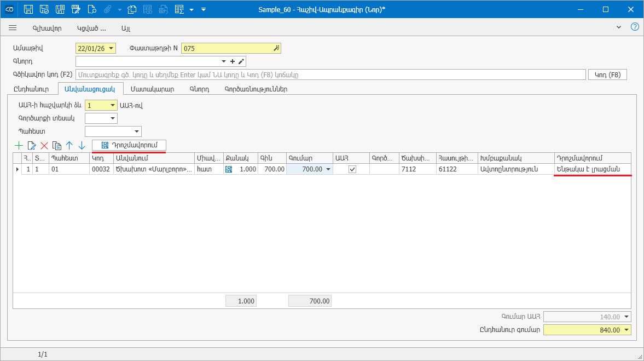The image size is (644, 361).
Task: Click the green plus add row icon
Action: coord(19,146)
